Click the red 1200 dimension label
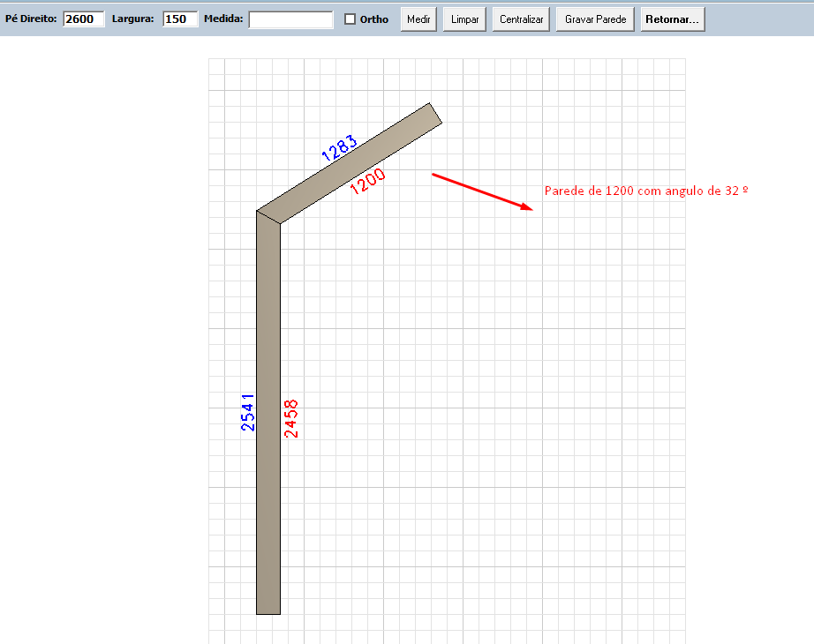The image size is (814, 644). pos(367,182)
